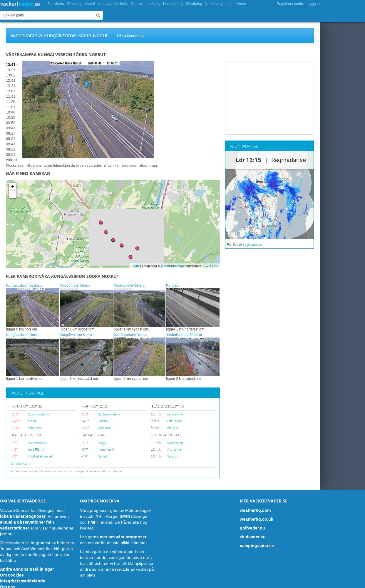This screenshot has height=588, width=365.
Task: Open Uppsala city link
Action: click(x=105, y=4)
